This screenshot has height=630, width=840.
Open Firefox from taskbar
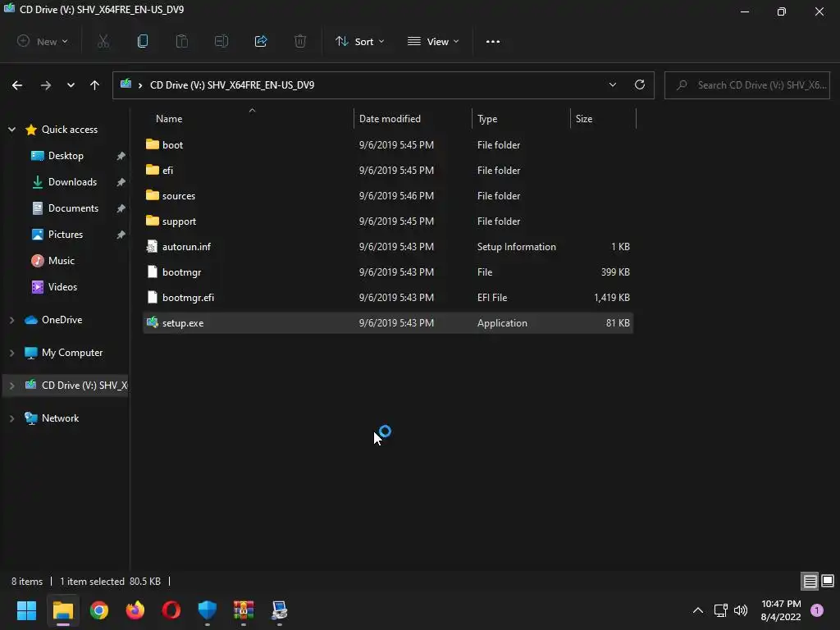tap(135, 610)
